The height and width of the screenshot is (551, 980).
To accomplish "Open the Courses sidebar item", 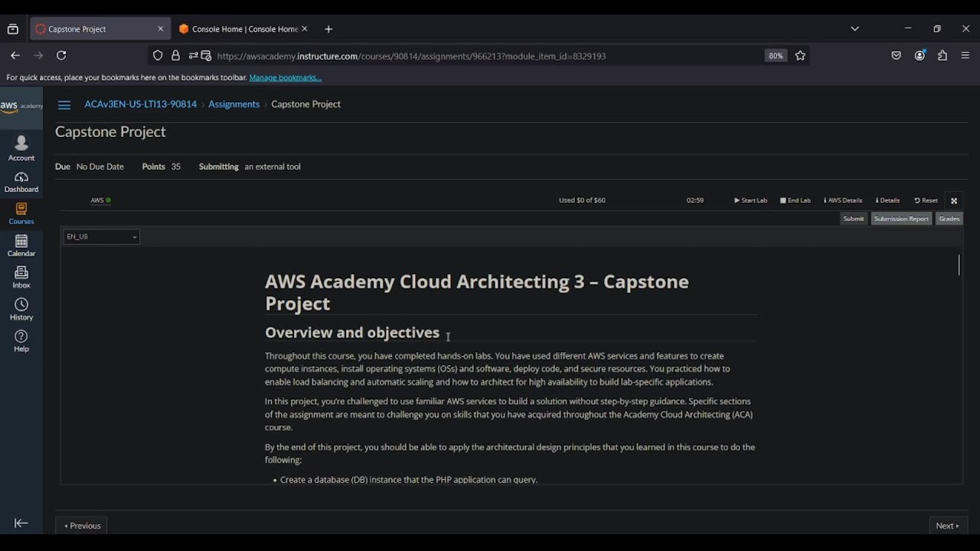I will pos(21,214).
